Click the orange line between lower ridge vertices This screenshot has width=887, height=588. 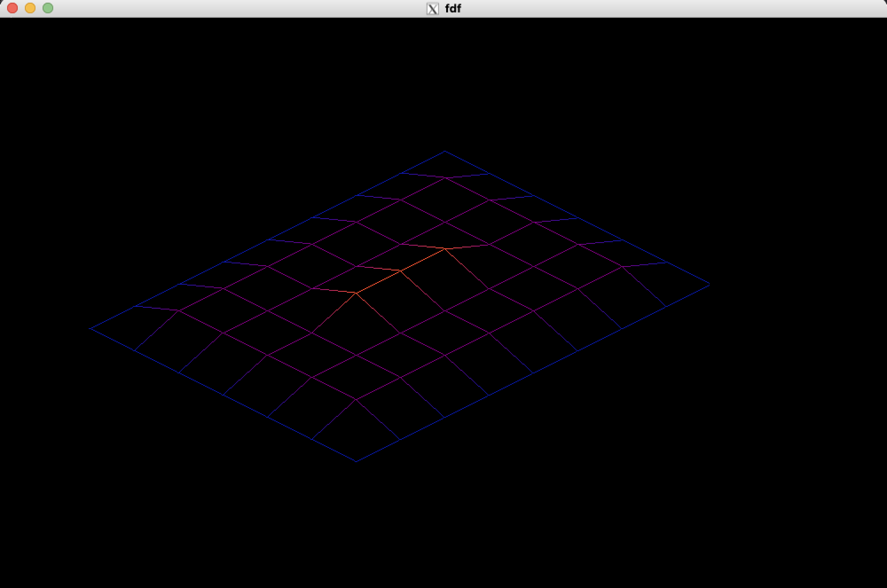(378, 282)
